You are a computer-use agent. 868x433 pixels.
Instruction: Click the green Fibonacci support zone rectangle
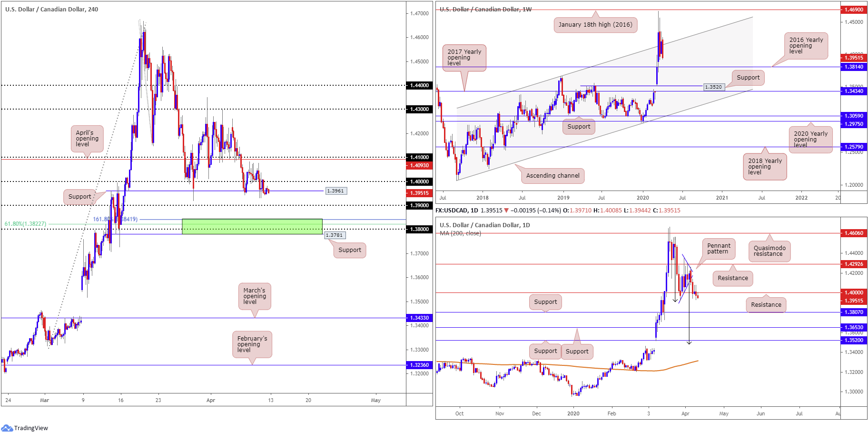(252, 226)
